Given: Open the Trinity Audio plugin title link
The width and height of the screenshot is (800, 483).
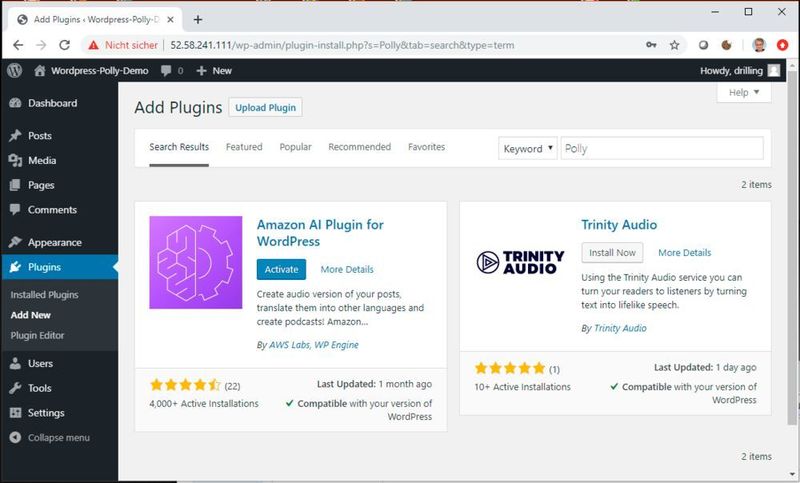Looking at the screenshot, I should 619,225.
